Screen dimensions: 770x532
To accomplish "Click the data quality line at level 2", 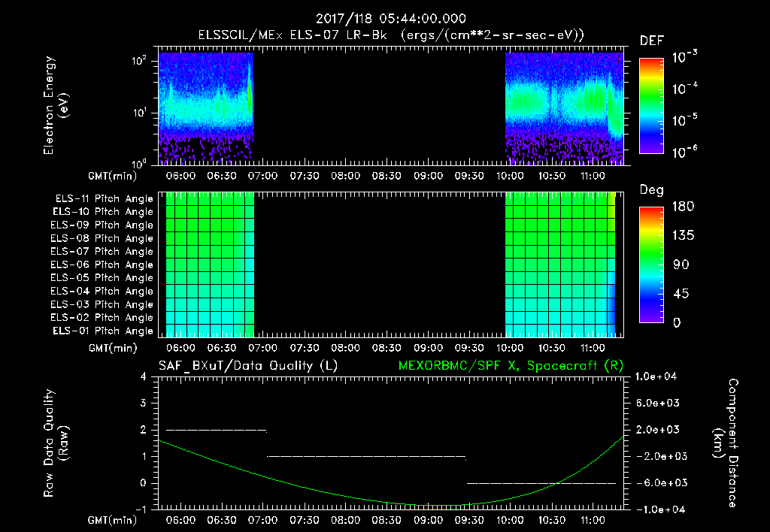I will pos(217,431).
